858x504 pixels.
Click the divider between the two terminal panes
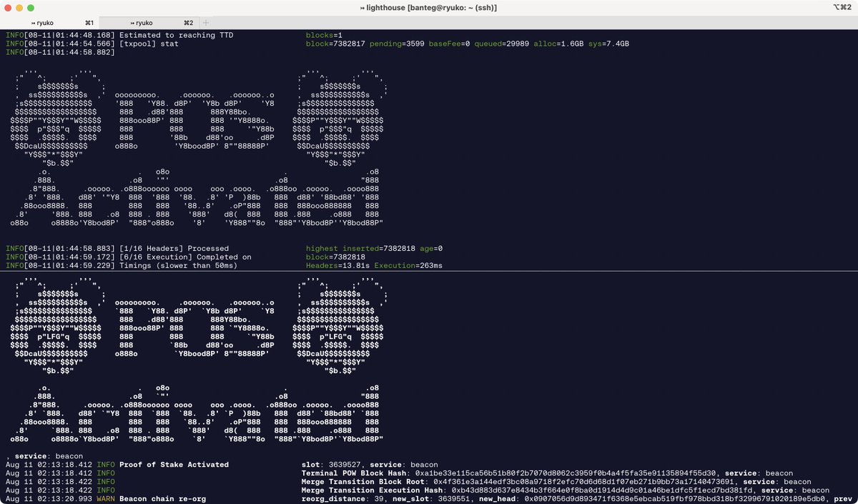(x=429, y=272)
